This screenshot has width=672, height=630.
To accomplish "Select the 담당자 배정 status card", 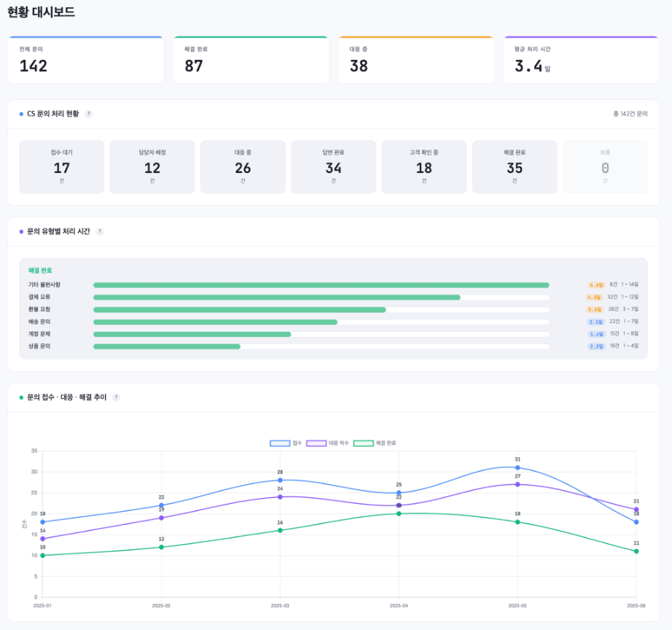I will click(x=152, y=167).
